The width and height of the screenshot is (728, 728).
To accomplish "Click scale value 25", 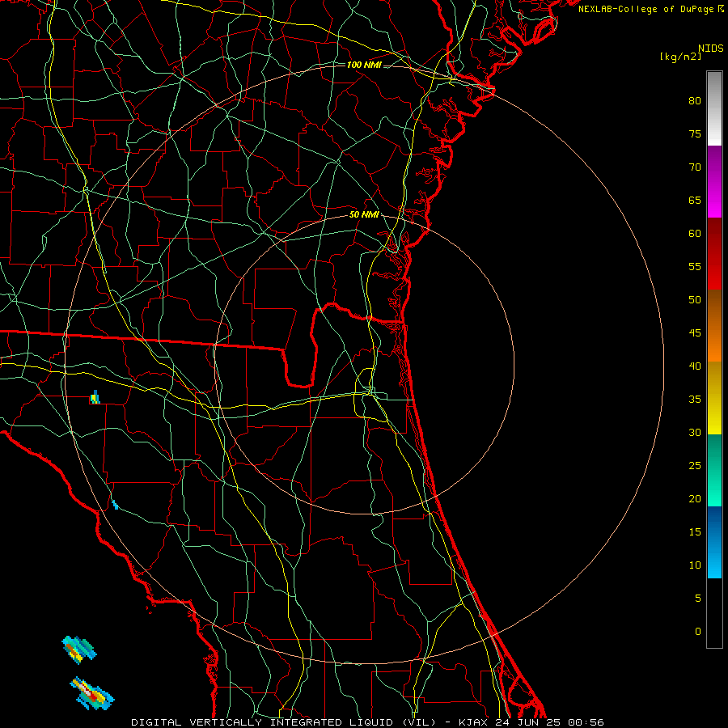I will 695,466.
